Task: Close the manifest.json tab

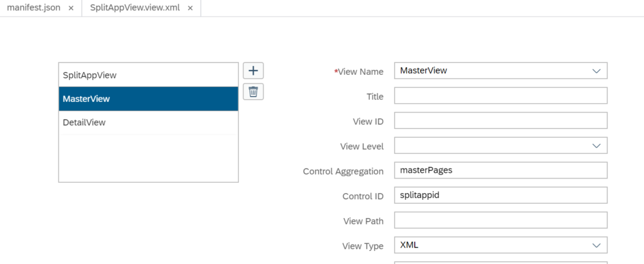Action: pos(71,8)
